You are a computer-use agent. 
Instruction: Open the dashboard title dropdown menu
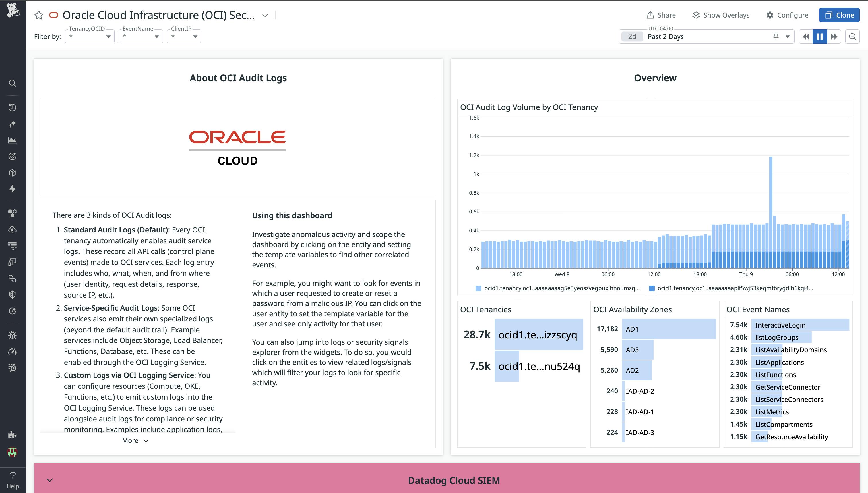[x=265, y=15]
